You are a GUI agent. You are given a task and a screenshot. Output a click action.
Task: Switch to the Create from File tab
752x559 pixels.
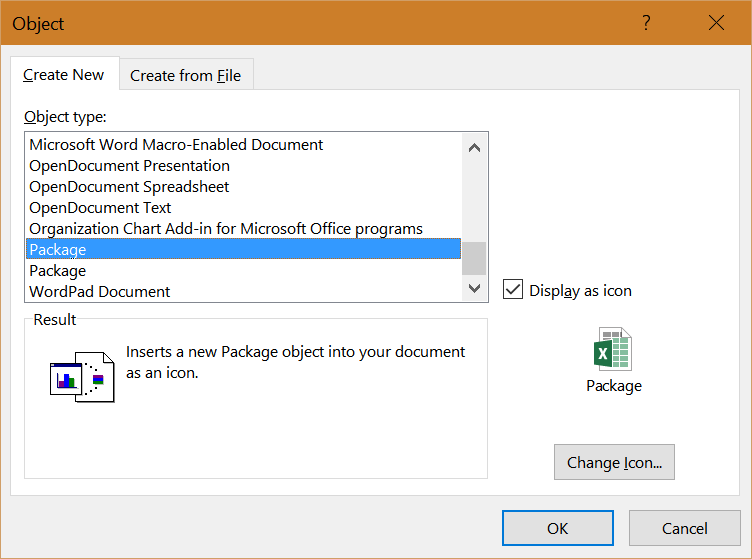coord(185,75)
